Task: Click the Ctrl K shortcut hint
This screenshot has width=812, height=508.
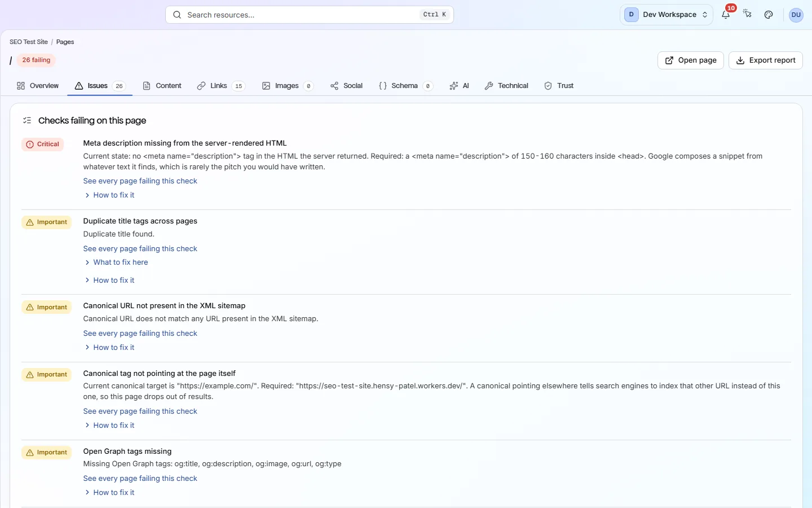Action: pyautogui.click(x=435, y=15)
